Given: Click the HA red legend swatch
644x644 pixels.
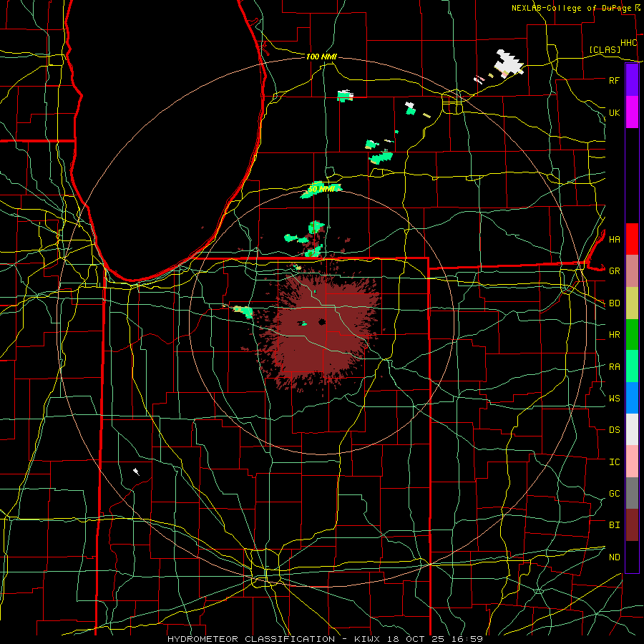Looking at the screenshot, I should point(632,239).
